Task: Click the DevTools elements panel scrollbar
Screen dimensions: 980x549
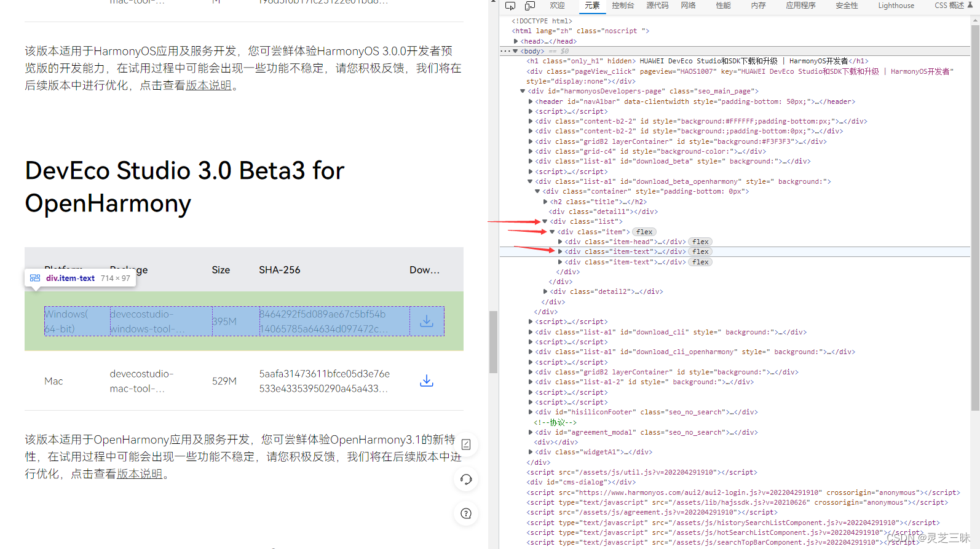Action: pos(975,218)
